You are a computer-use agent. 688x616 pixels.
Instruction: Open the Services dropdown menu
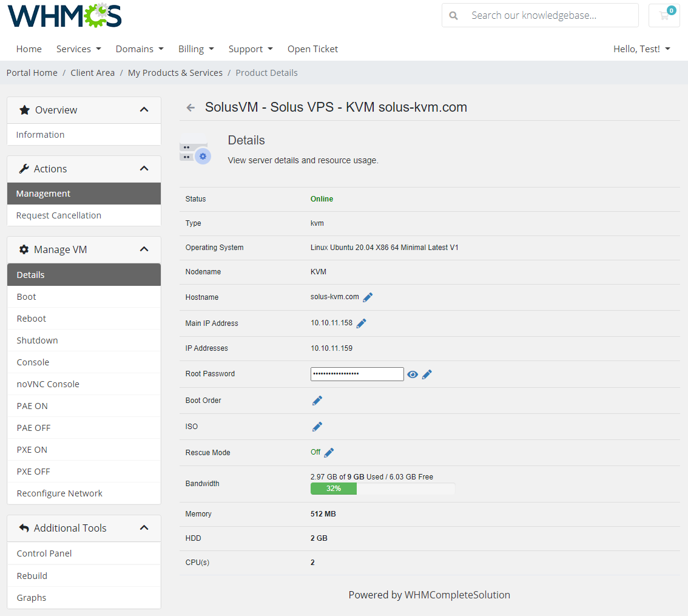pyautogui.click(x=78, y=49)
